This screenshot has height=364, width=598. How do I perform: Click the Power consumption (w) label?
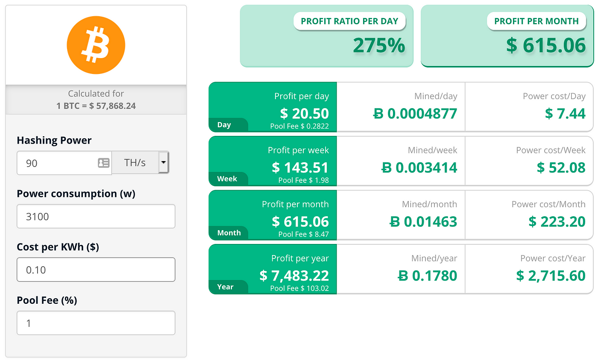tap(76, 194)
